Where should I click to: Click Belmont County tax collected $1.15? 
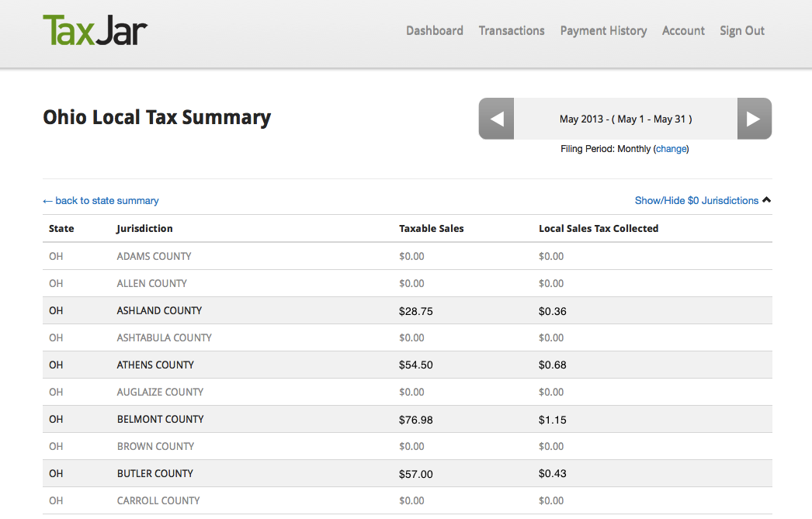pos(553,420)
